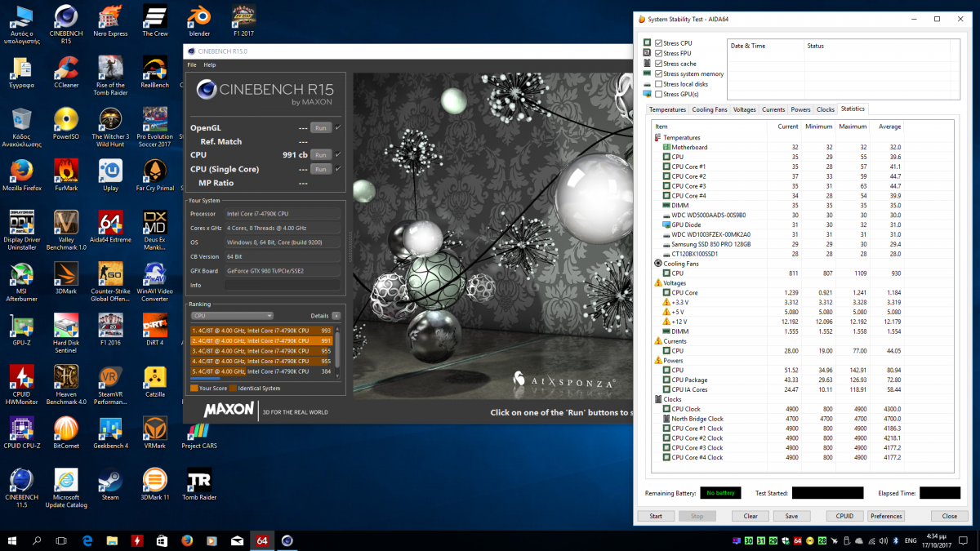Run the CPU benchmark in Cinebench

click(x=321, y=154)
